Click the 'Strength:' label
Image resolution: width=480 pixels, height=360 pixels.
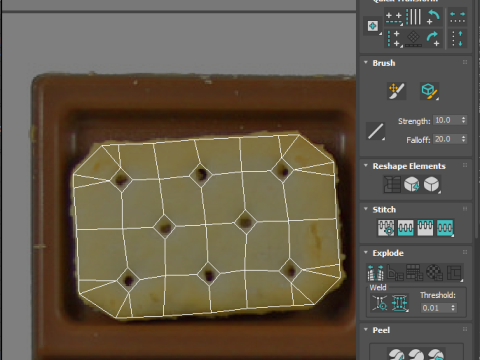click(x=414, y=121)
